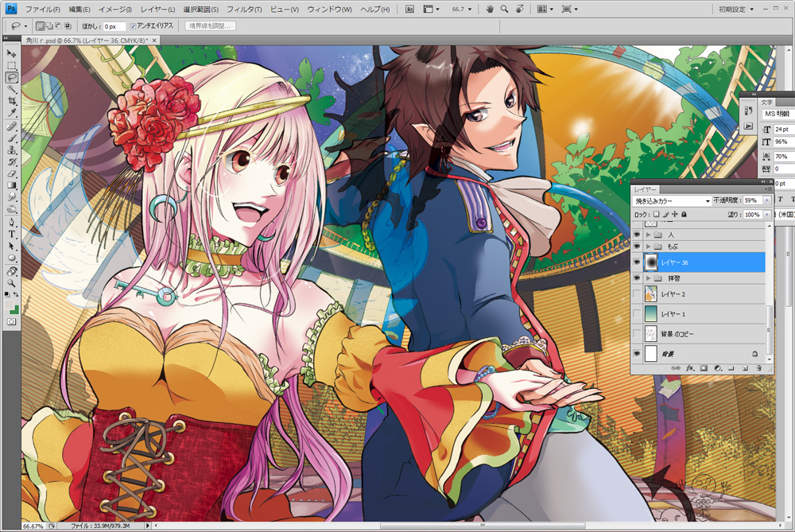The height and width of the screenshot is (532, 795).
Task: Open the MS 明朝 font dropdown
Action: [779, 114]
